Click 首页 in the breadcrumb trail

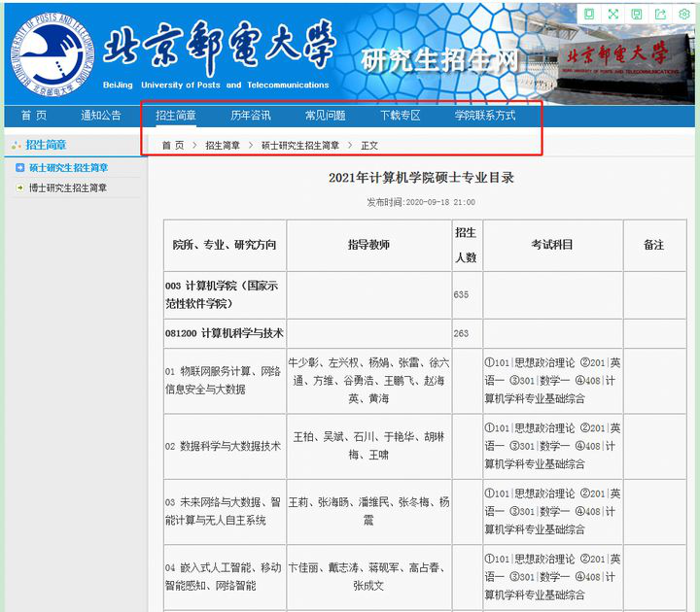pos(172,146)
